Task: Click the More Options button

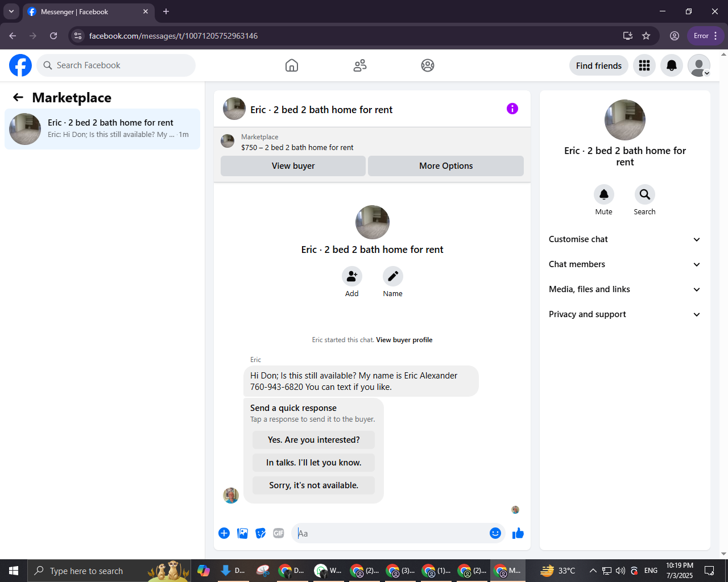Action: point(446,166)
